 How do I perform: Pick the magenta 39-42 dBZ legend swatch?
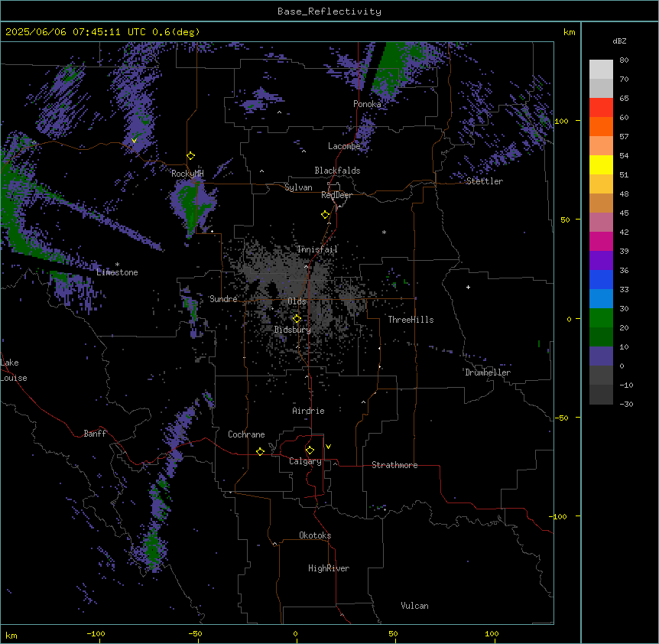point(601,241)
